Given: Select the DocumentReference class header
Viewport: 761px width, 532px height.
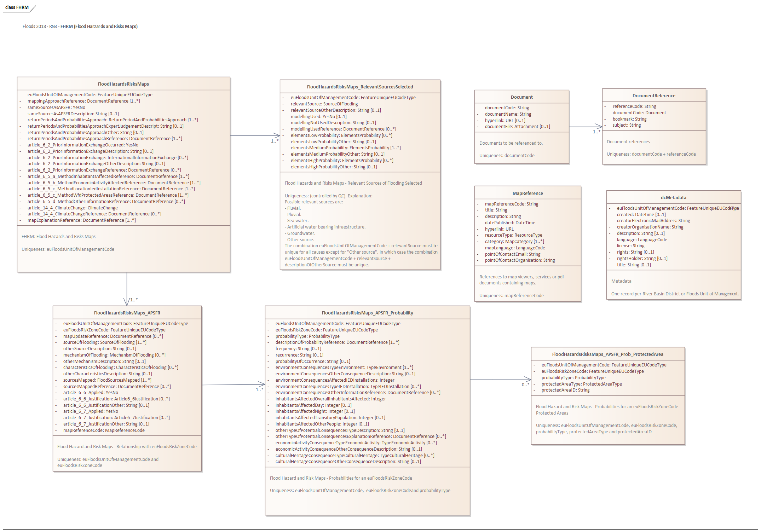Looking at the screenshot, I should click(x=654, y=96).
